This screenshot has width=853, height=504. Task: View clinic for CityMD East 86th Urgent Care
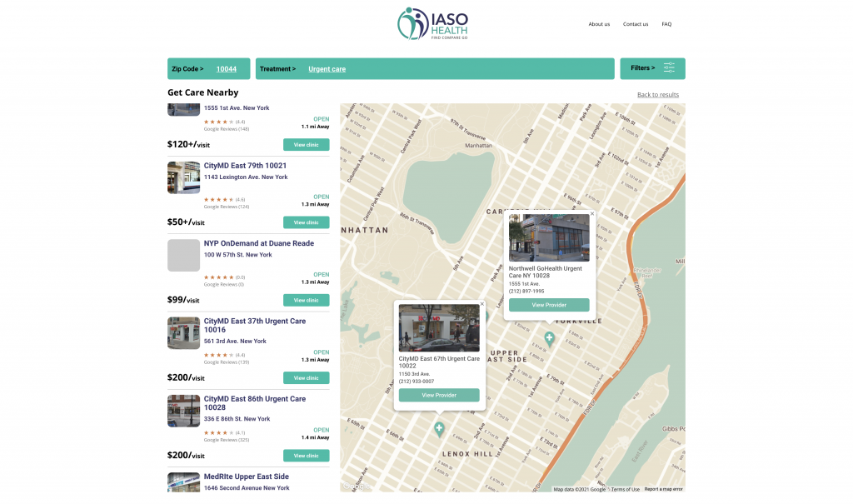pyautogui.click(x=307, y=456)
